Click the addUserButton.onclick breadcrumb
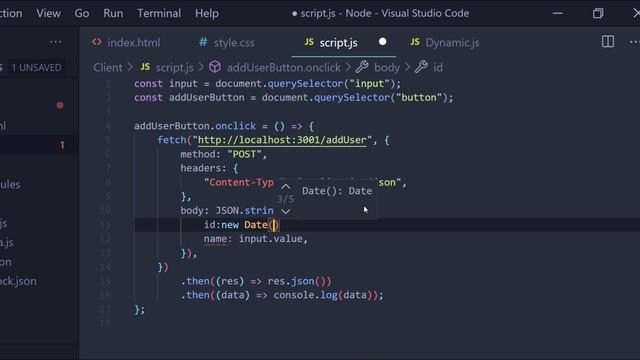This screenshot has height=360, width=640. (x=283, y=67)
